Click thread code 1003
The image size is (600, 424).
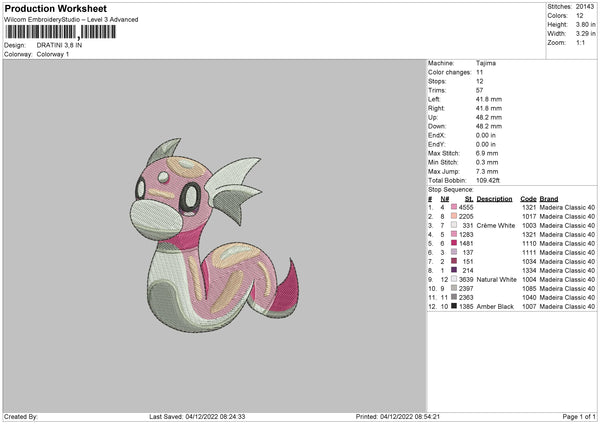pyautogui.click(x=529, y=225)
